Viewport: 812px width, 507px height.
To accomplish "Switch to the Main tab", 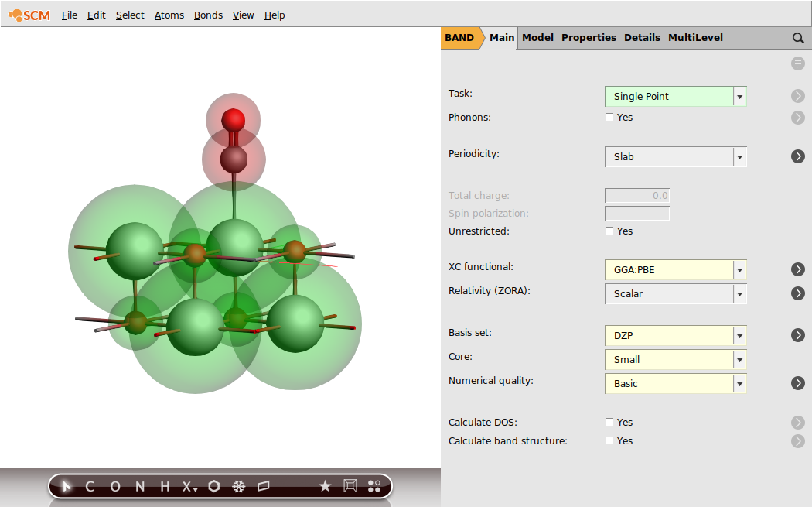I will (x=502, y=37).
